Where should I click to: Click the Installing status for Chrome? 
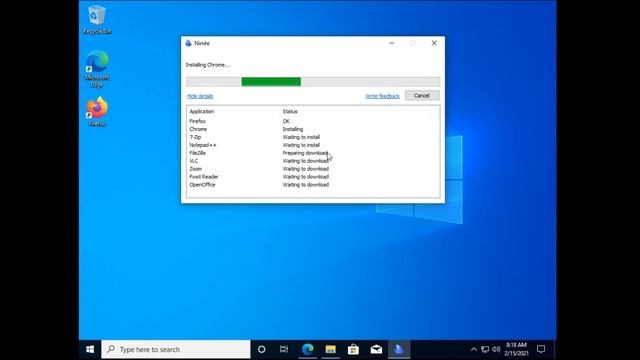(x=293, y=129)
